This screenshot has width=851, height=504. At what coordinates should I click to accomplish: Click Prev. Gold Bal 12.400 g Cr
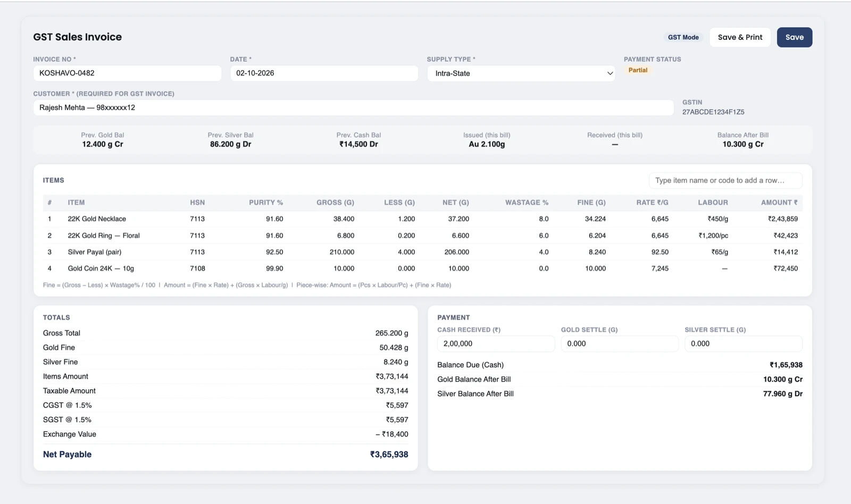103,144
